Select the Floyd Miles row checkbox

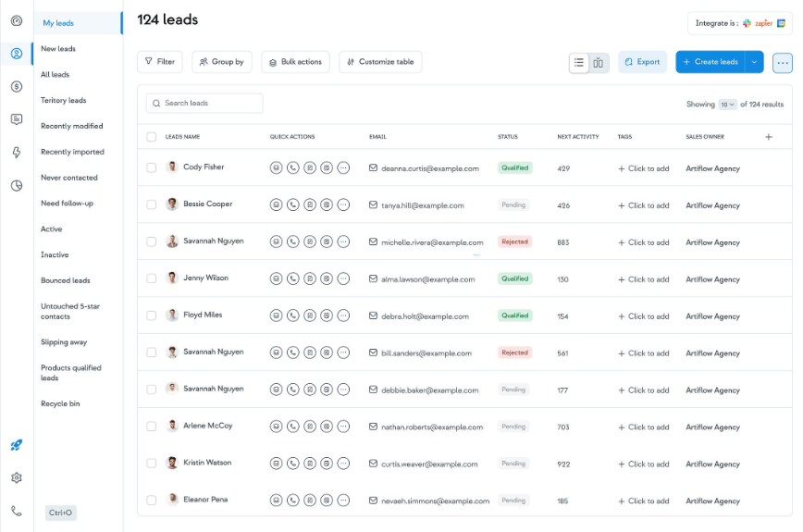click(x=151, y=315)
